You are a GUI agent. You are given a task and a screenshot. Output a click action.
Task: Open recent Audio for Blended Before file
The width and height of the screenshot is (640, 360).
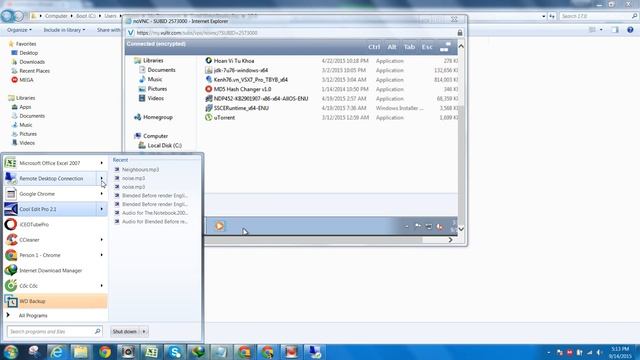(x=155, y=222)
